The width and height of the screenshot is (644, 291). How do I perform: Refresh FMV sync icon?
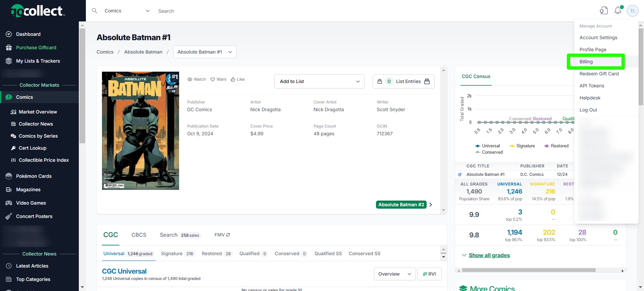(x=228, y=235)
